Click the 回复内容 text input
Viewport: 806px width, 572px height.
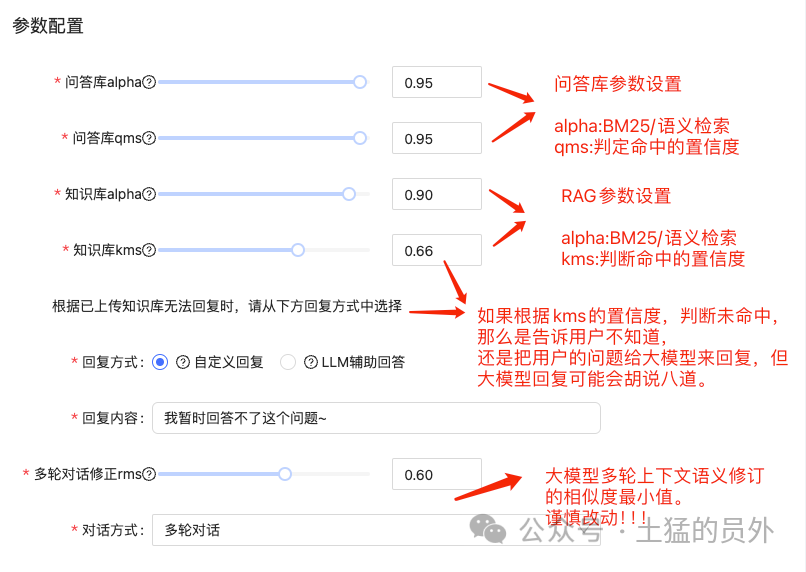tap(376, 418)
